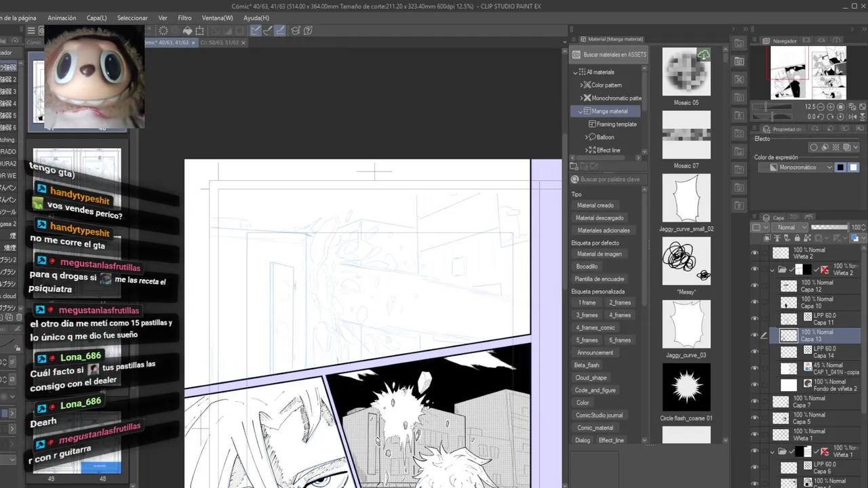Click rotate left icon in Navegador

coord(821,117)
